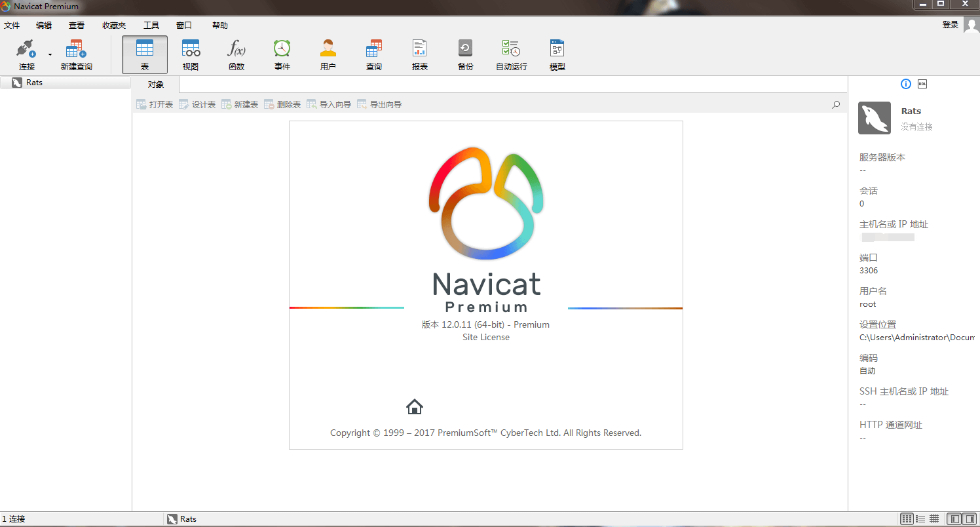980x527 pixels.
Task: Click the settings location path C:\Users\Administrator
Action: [917, 338]
